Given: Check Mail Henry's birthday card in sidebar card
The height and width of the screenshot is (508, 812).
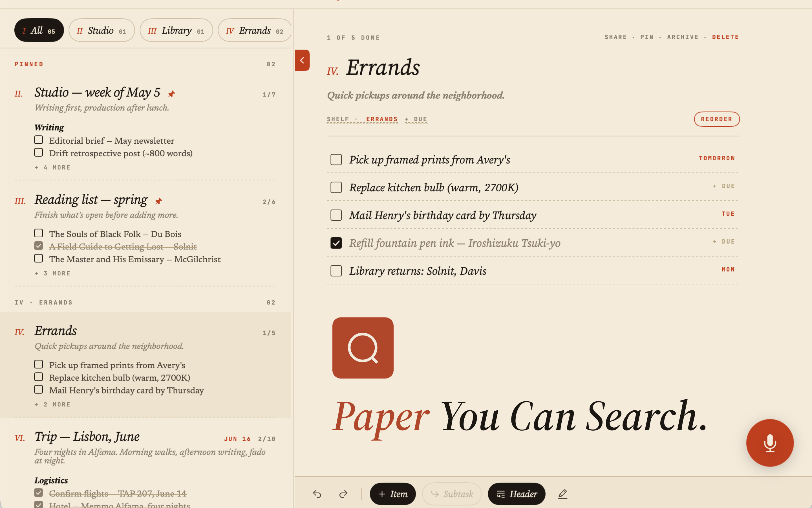Looking at the screenshot, I should (x=39, y=389).
